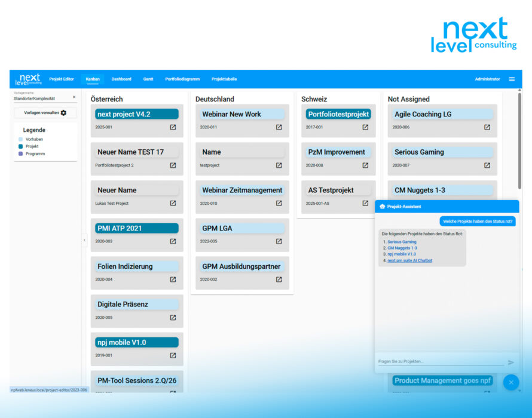Open external link icon on PMI ATP 2021
Viewport: 532px width, 418px height.
click(173, 241)
